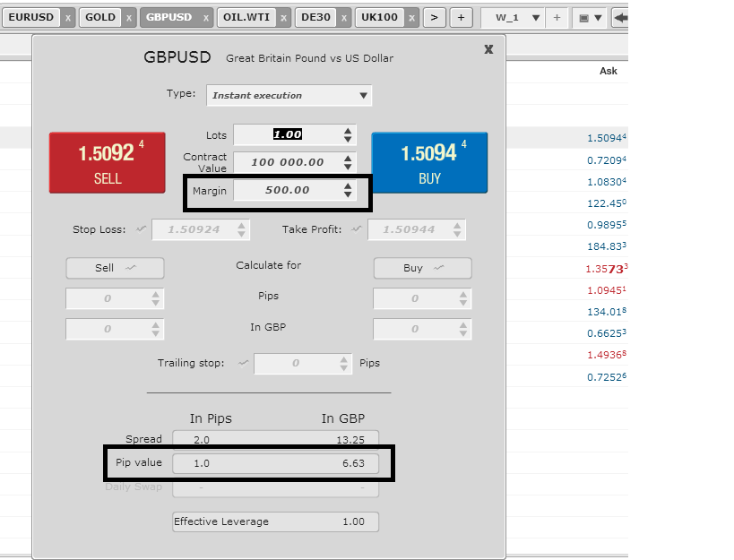This screenshot has width=734, height=560.
Task: Enable the Trailing stop toggle
Action: [x=243, y=363]
